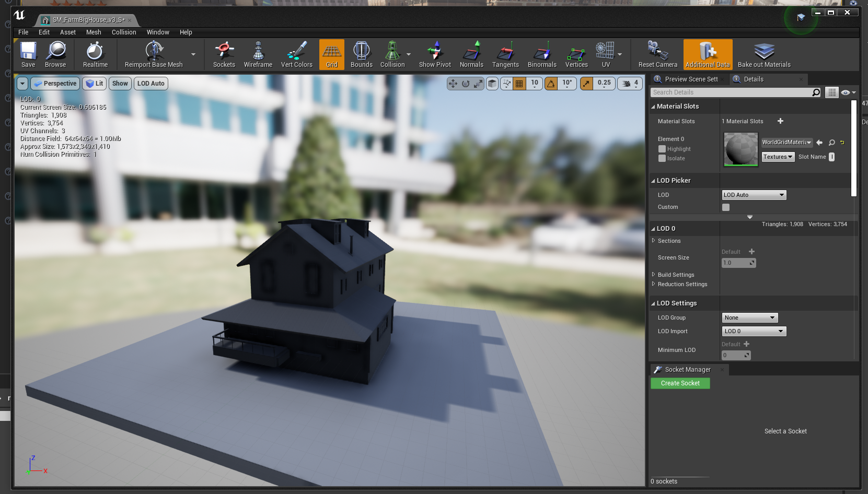Viewport: 868px width, 494px height.
Task: Show the mesh Sockets overlay
Action: (224, 54)
